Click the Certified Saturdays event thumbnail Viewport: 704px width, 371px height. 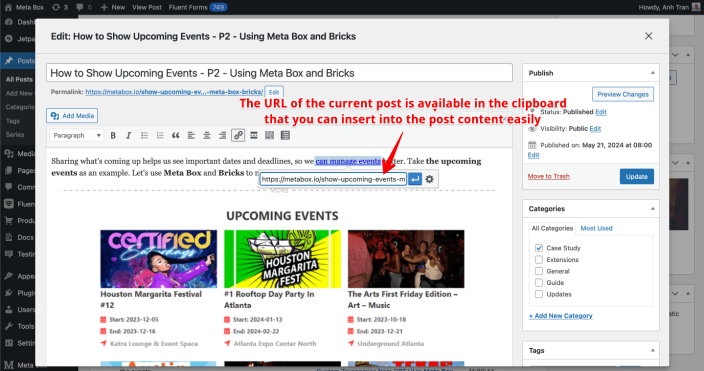pos(158,259)
